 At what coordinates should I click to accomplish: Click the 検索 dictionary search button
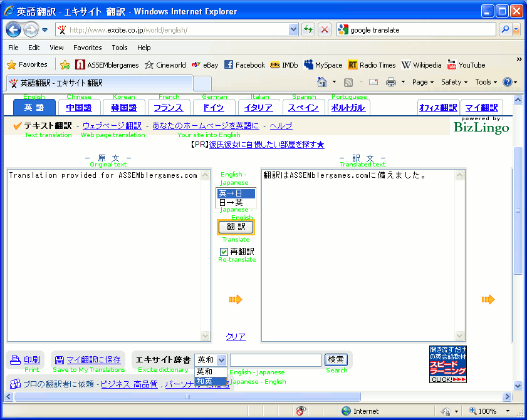pyautogui.click(x=336, y=359)
